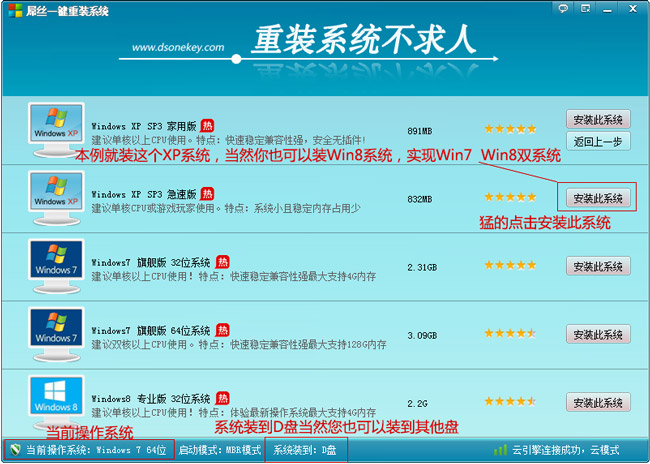Click the shield icon in the status bar
The image size is (650, 464).
14,450
